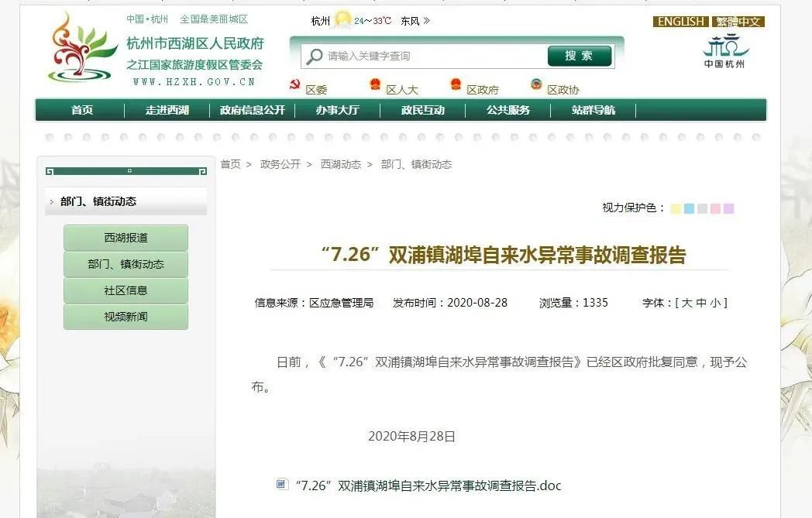The width and height of the screenshot is (812, 518).
Task: Click the West Lake District government logo
Action: click(x=83, y=48)
